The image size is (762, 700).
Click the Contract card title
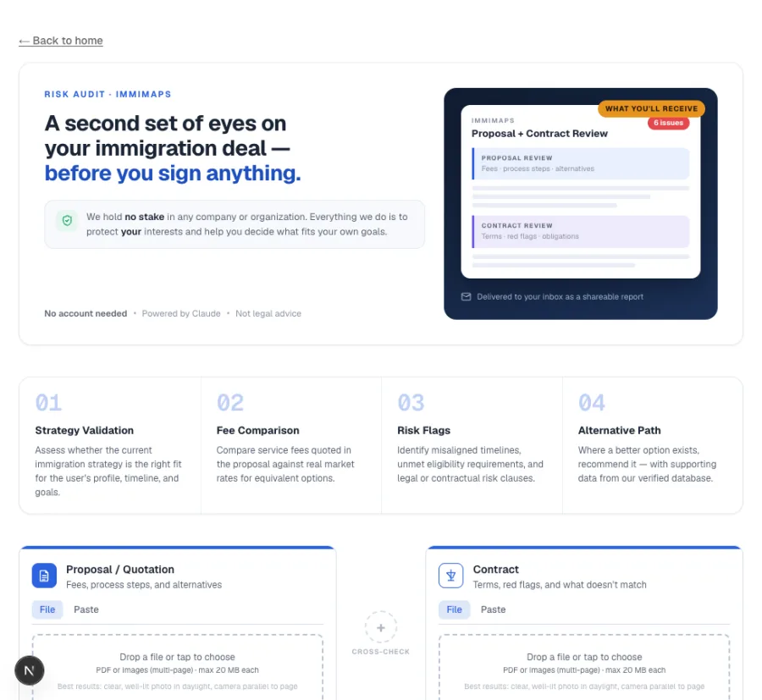pyautogui.click(x=495, y=570)
